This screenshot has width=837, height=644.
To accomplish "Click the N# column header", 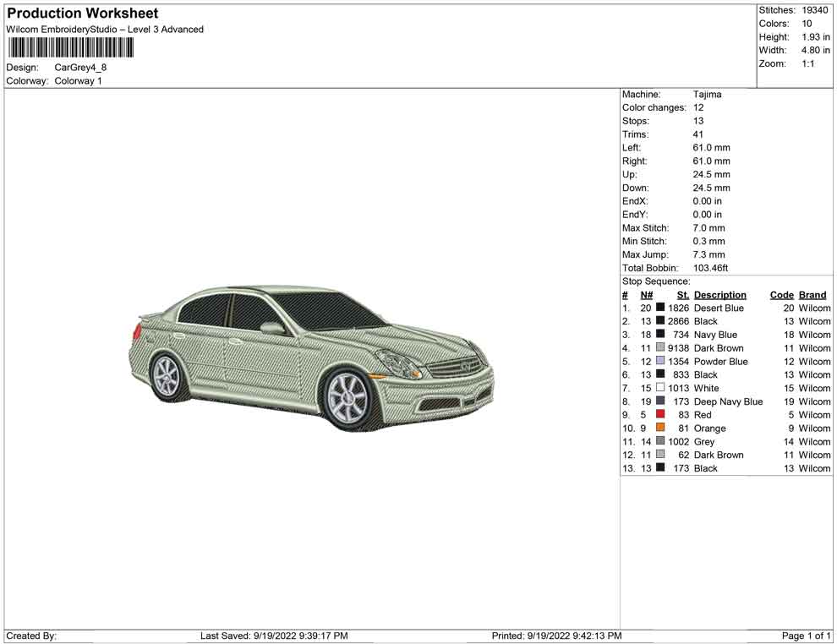I will [646, 295].
